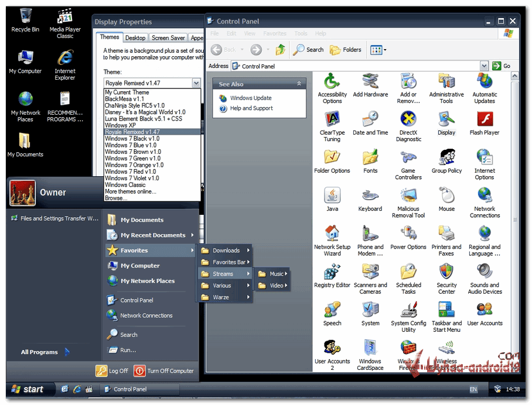Open Folder Options icon

(x=332, y=162)
